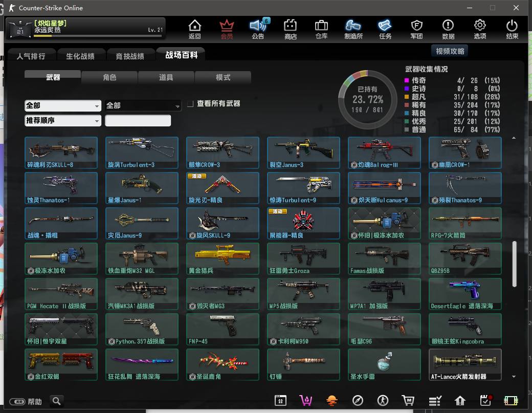This screenshot has width=532, height=413.
Task: Expand the second 全部 filter dropdown
Action: 143,105
